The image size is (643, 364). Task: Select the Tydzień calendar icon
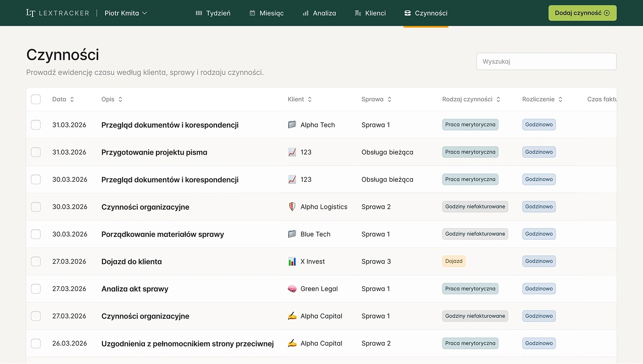[x=198, y=13]
